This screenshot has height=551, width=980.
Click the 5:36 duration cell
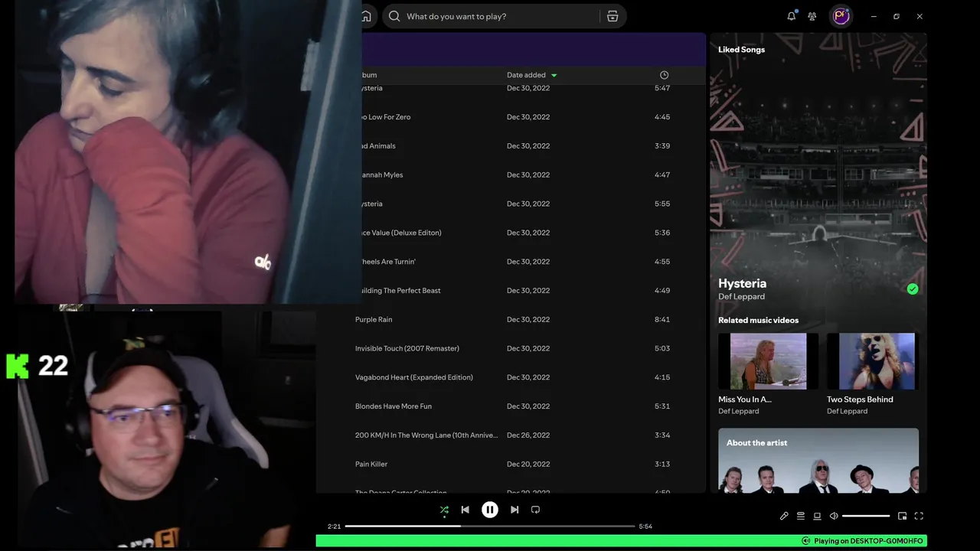coord(662,233)
